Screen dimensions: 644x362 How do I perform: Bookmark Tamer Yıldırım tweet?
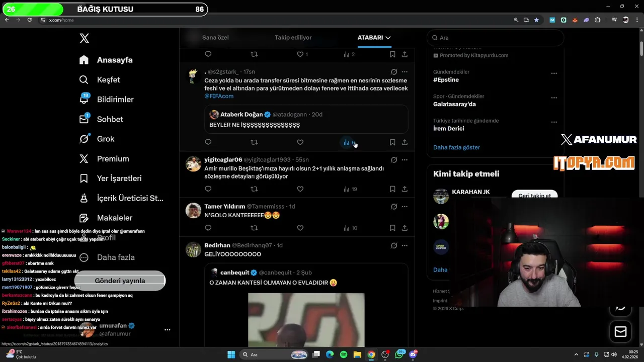392,228
